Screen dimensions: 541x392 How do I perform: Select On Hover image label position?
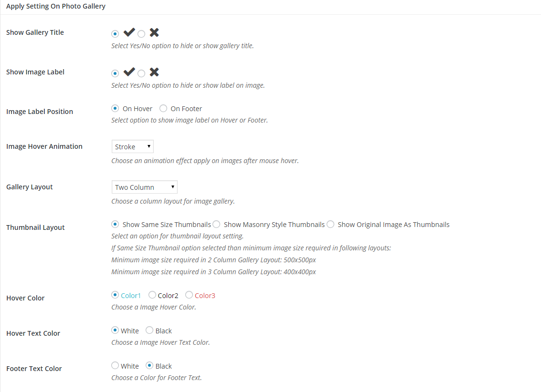point(115,108)
